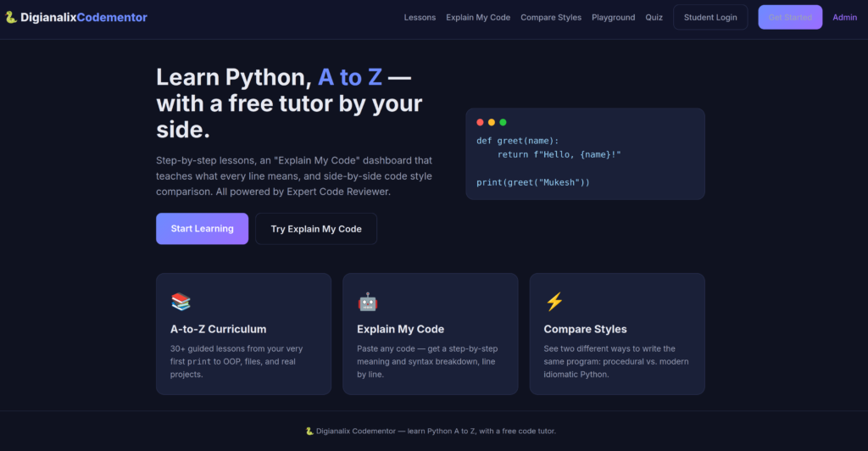Select the Quiz nav link
Screen dimensions: 868x451
[x=654, y=17]
